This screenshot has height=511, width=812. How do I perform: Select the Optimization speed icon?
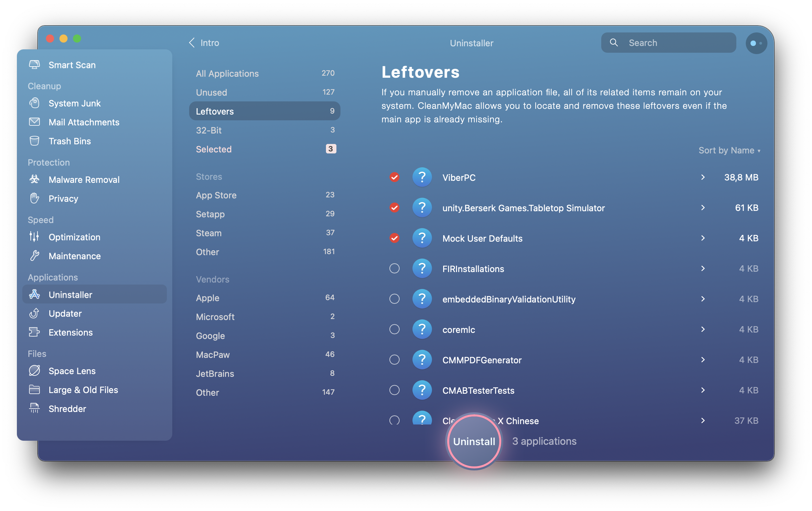[33, 237]
